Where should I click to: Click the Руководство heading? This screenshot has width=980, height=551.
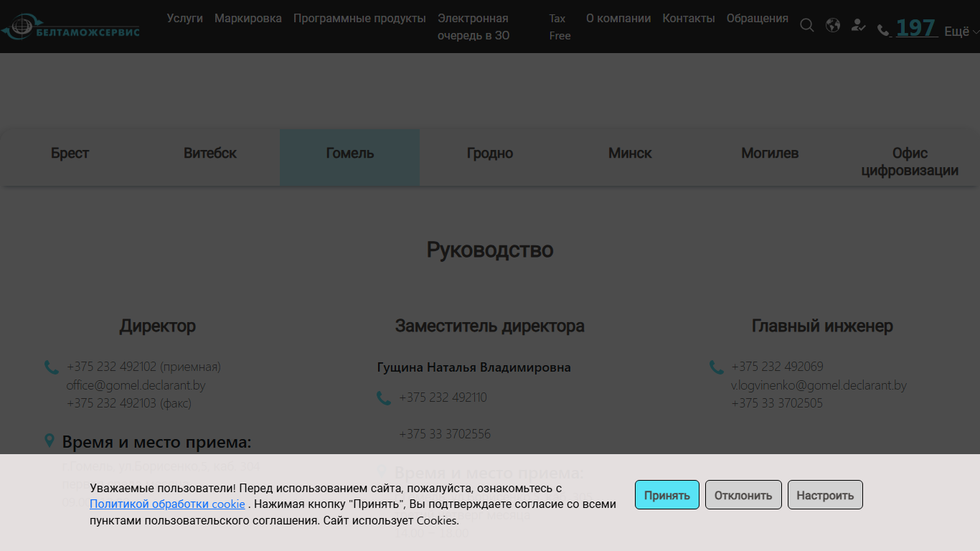click(x=490, y=250)
